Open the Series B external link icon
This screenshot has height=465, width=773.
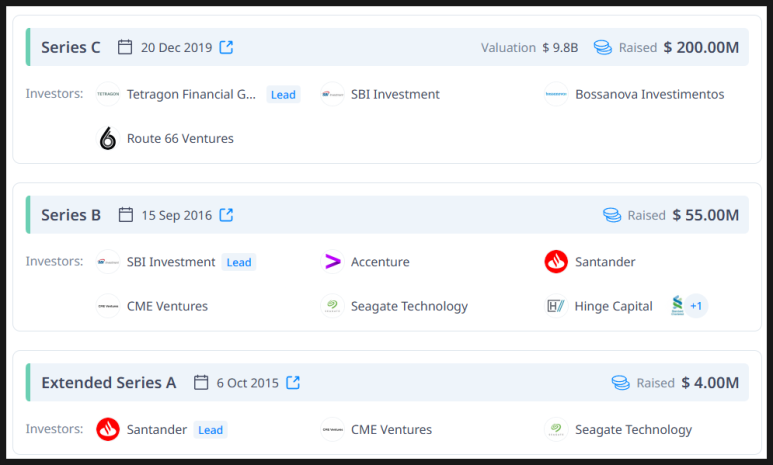226,215
